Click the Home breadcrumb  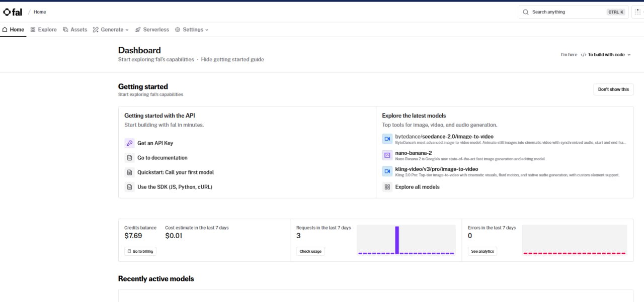coord(40,12)
